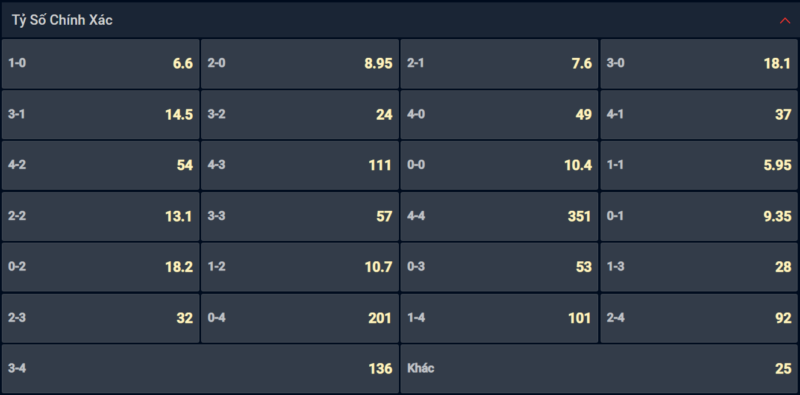Viewport: 800px width, 395px height.
Task: Pick 0-3 scoreline at odds 53
Action: coord(499,267)
